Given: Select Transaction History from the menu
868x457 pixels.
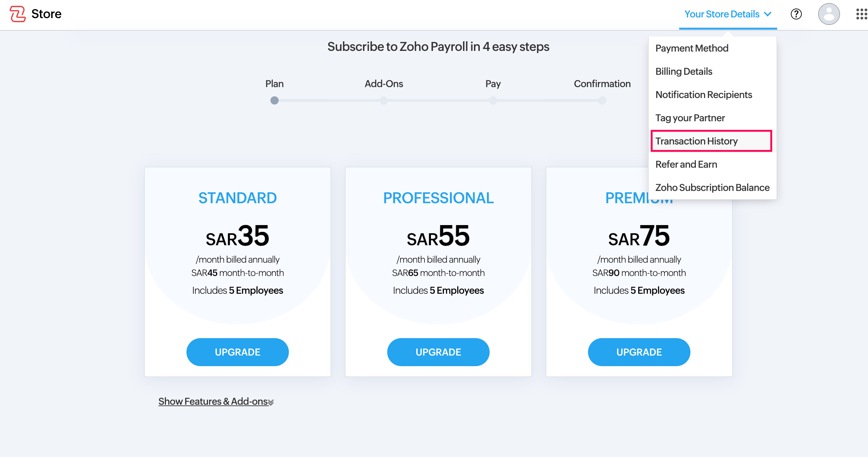Looking at the screenshot, I should point(697,141).
